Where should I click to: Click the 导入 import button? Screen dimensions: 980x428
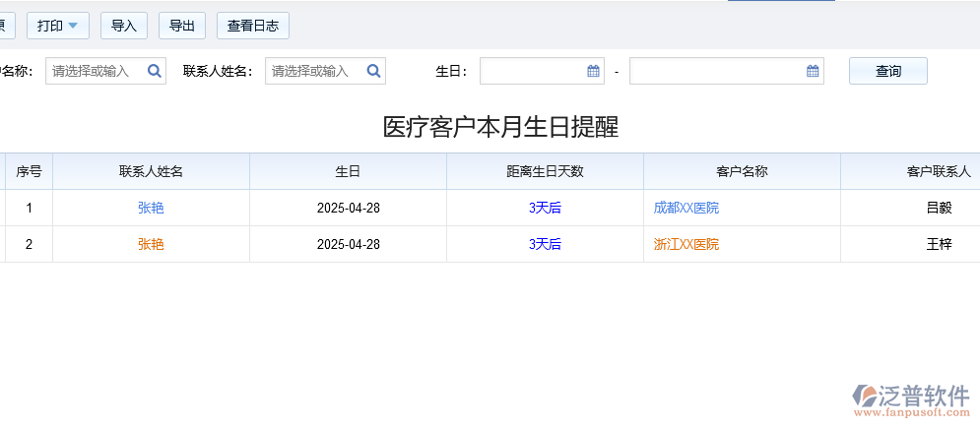(x=124, y=26)
